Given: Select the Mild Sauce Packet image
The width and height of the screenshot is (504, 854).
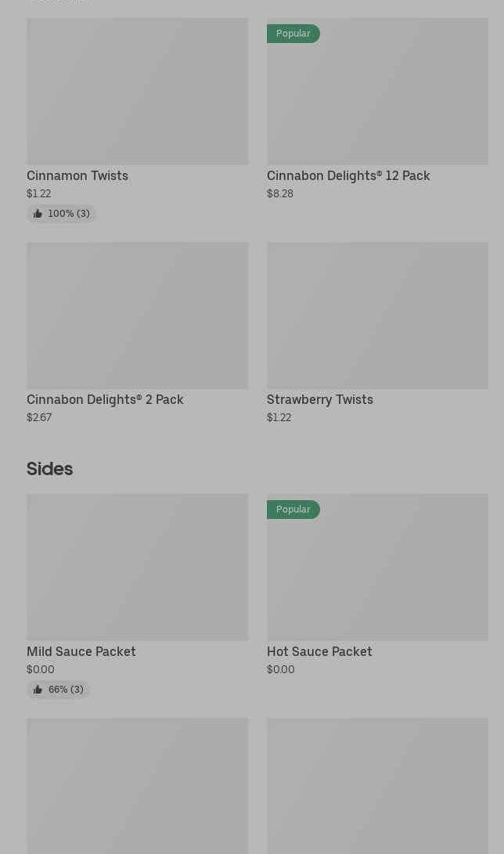Looking at the screenshot, I should (137, 568).
